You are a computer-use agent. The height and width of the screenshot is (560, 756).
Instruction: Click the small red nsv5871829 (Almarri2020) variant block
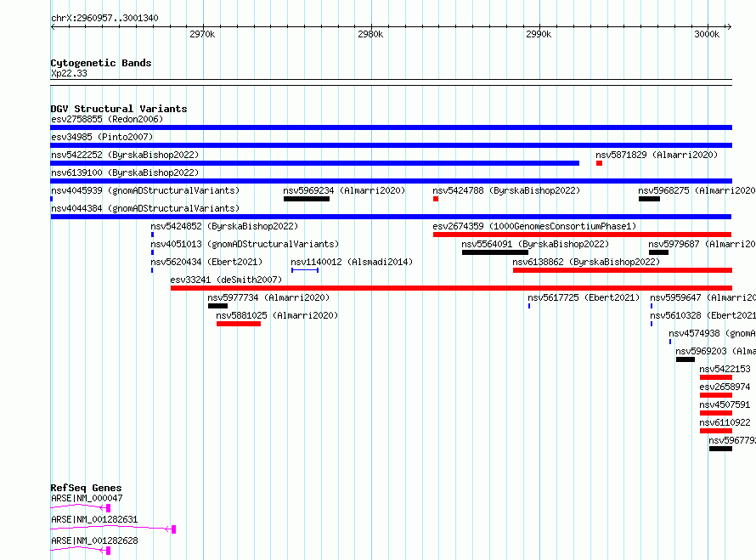coord(600,163)
